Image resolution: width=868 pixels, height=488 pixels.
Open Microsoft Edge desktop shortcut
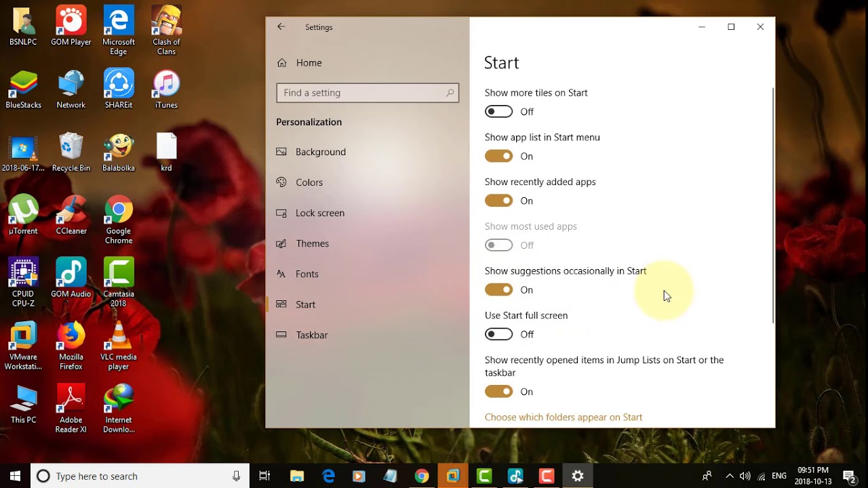point(119,30)
